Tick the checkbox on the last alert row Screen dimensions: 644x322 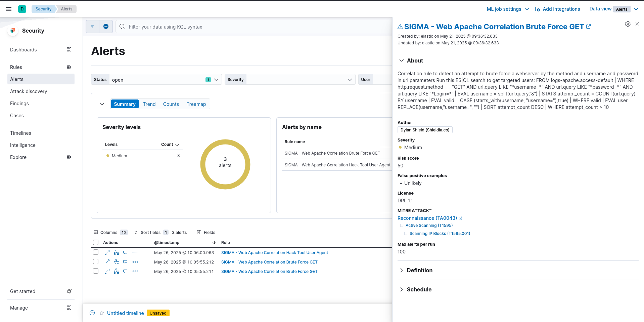[x=96, y=271]
